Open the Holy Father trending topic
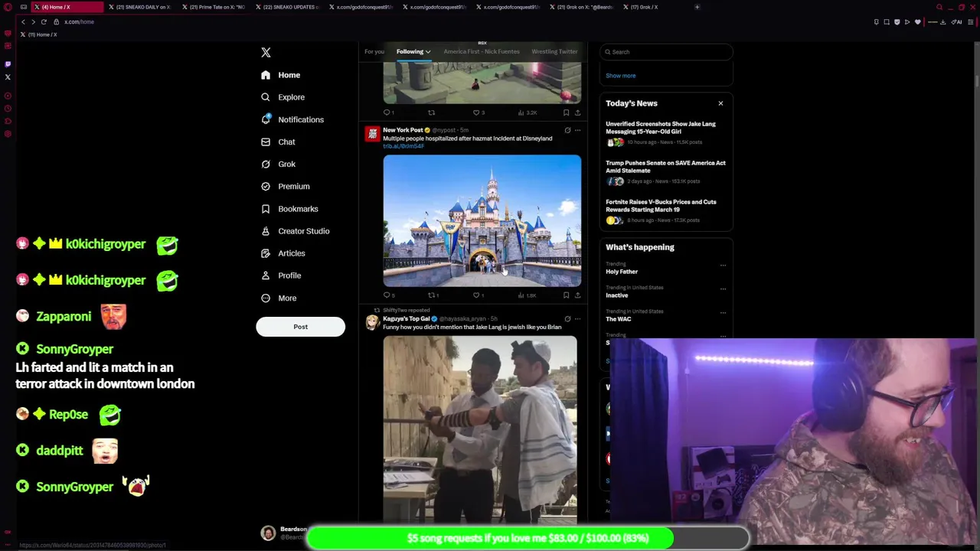Viewport: 980px width, 551px height. pos(622,272)
